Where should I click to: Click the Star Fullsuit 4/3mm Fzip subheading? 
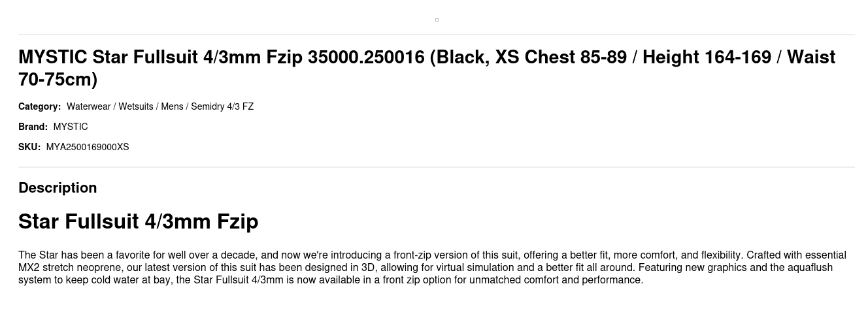pyautogui.click(x=138, y=221)
